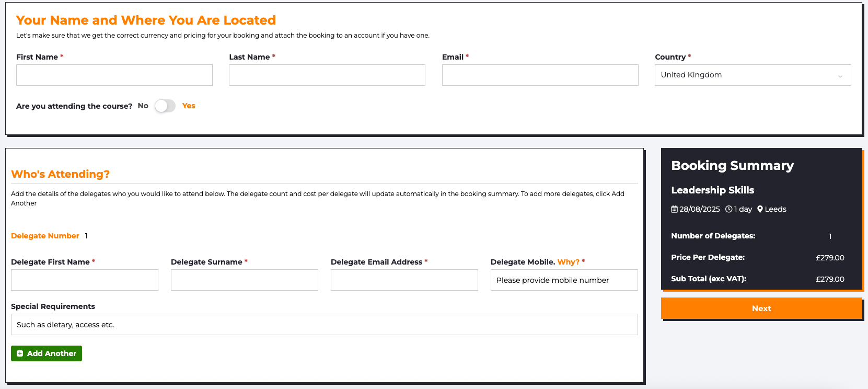Focus the First Name input field
This screenshot has height=389, width=868.
pyautogui.click(x=114, y=75)
